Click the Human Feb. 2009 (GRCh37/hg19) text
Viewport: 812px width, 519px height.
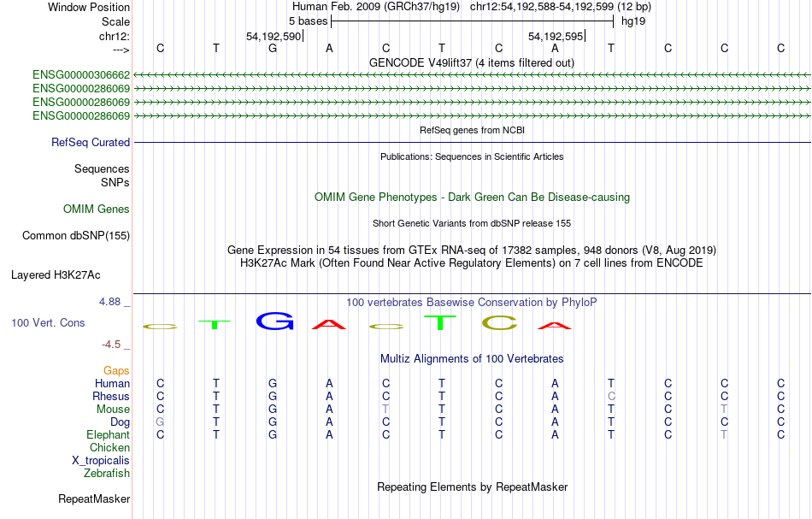tap(376, 7)
